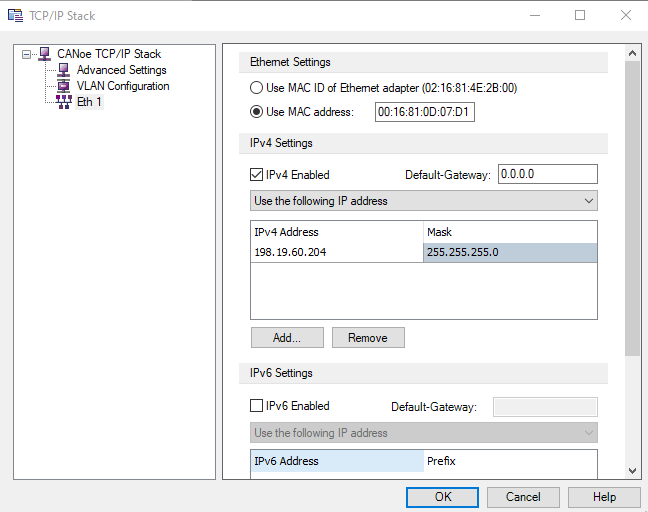The width and height of the screenshot is (648, 512).
Task: Minimize the TCP/IP Stack window
Action: pyautogui.click(x=535, y=15)
